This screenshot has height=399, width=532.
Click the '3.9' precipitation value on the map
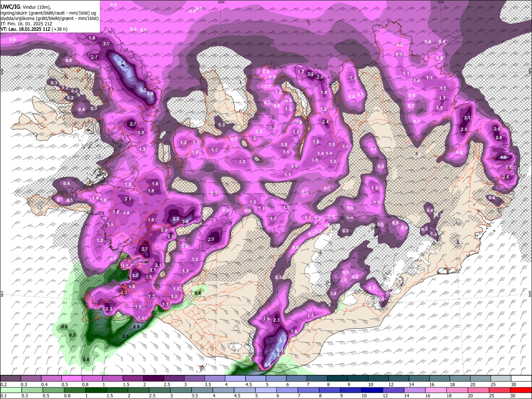click(x=150, y=94)
